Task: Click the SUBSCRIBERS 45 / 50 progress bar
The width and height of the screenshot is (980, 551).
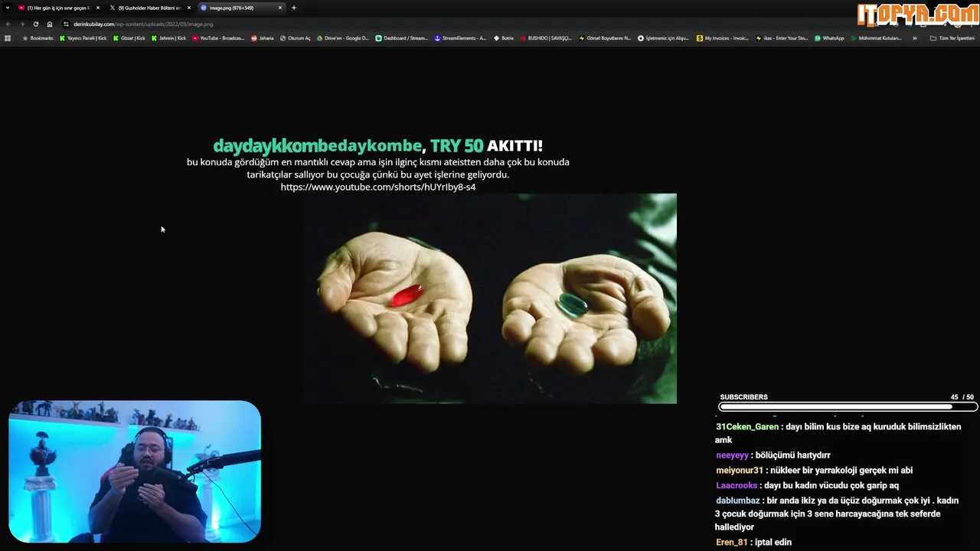Action: click(x=848, y=407)
